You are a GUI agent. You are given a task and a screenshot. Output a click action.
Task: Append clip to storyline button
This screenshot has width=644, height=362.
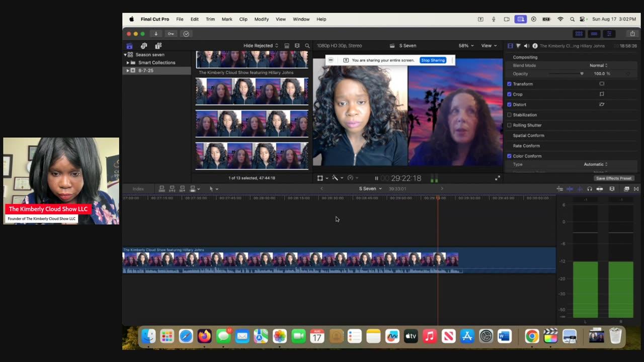tap(182, 189)
